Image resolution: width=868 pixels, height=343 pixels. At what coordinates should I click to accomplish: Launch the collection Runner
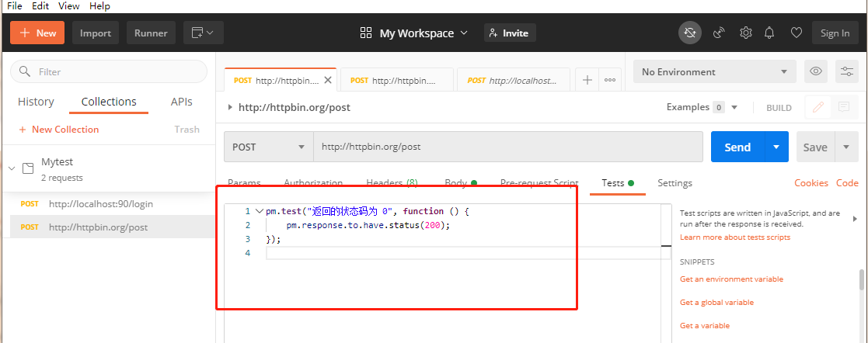coord(151,33)
